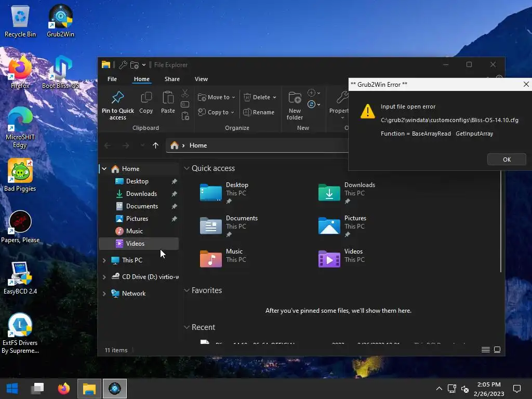The width and height of the screenshot is (532, 399).
Task: Open the File ribbon tab
Action: [112, 79]
